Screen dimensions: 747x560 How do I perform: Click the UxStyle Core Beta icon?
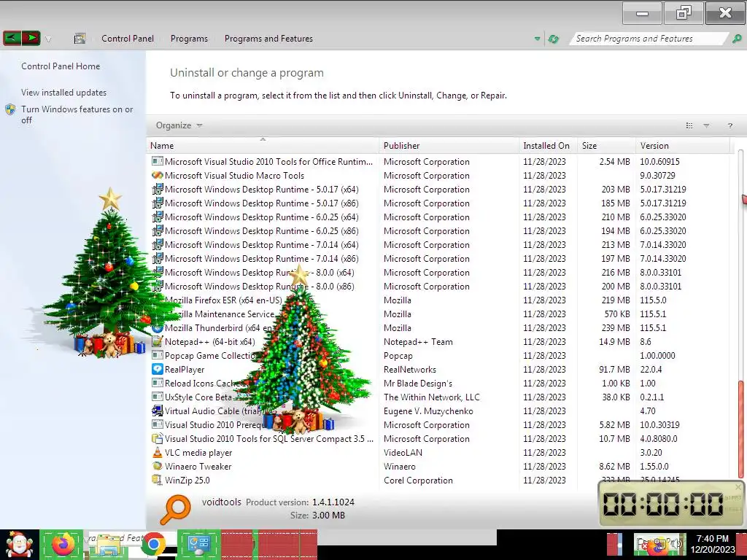pos(158,397)
